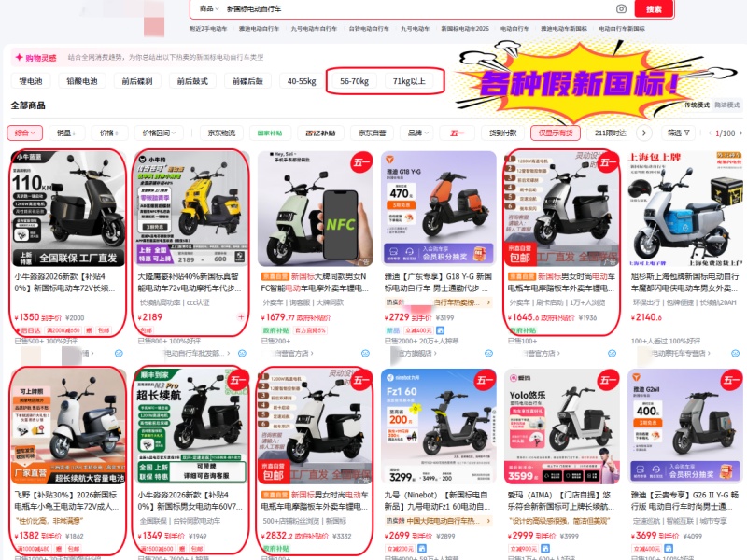The width and height of the screenshot is (747, 560).
Task: Click the 购物灵感 sparkle label
Action: pos(35,58)
